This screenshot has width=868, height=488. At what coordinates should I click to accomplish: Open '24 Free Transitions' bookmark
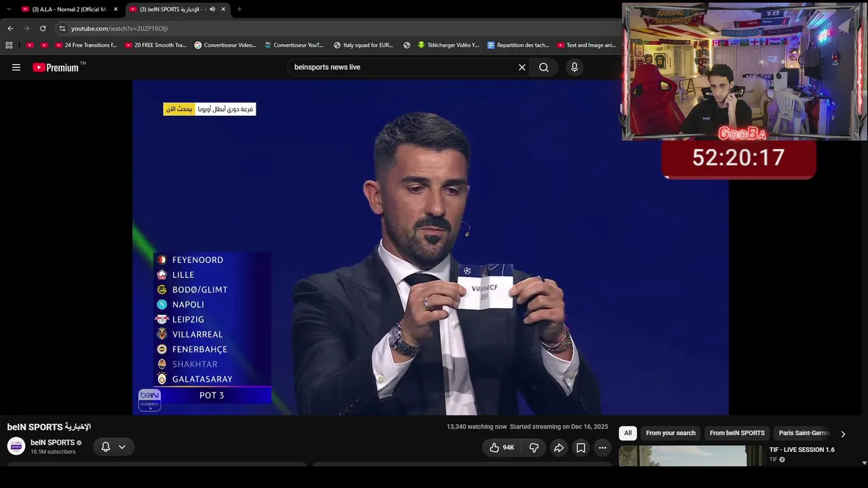click(86, 45)
